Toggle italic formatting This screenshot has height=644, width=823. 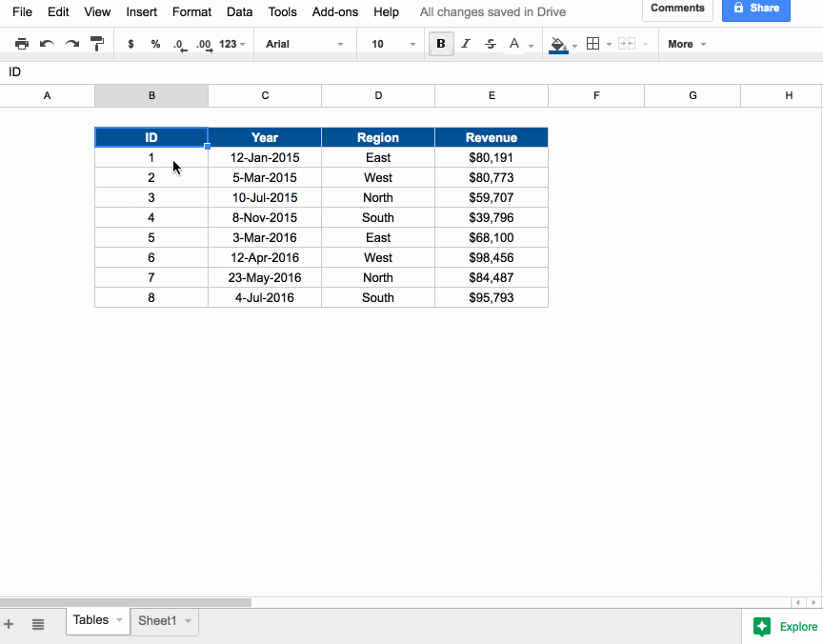pyautogui.click(x=464, y=44)
